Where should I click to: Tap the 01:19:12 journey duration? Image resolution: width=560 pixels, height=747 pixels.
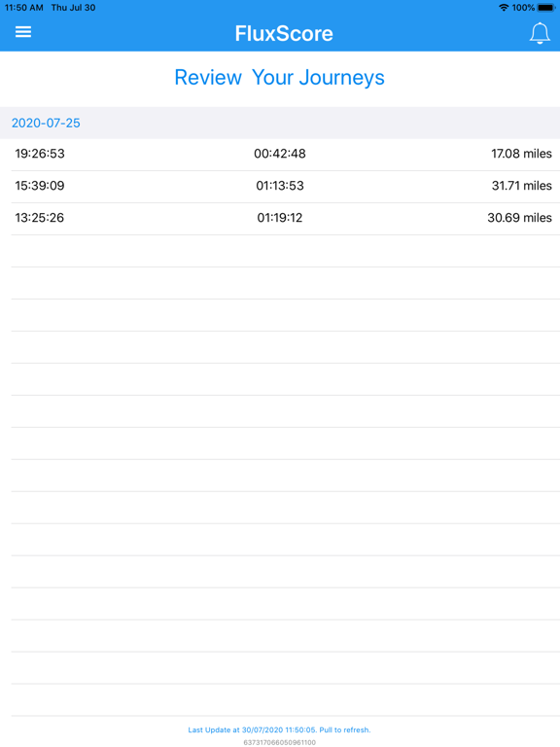pyautogui.click(x=280, y=218)
